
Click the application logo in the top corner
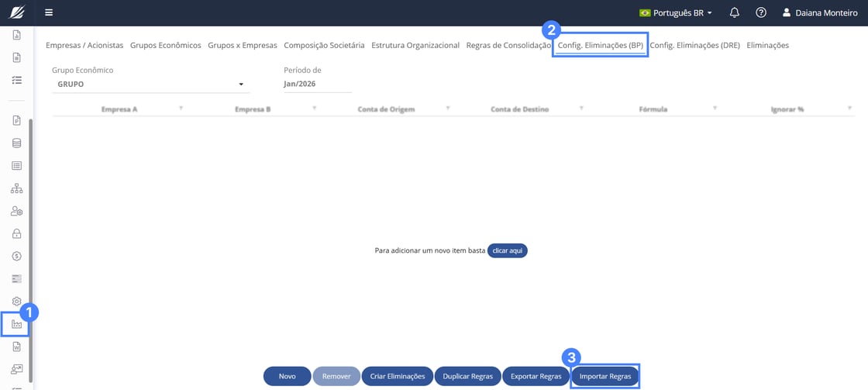point(16,12)
